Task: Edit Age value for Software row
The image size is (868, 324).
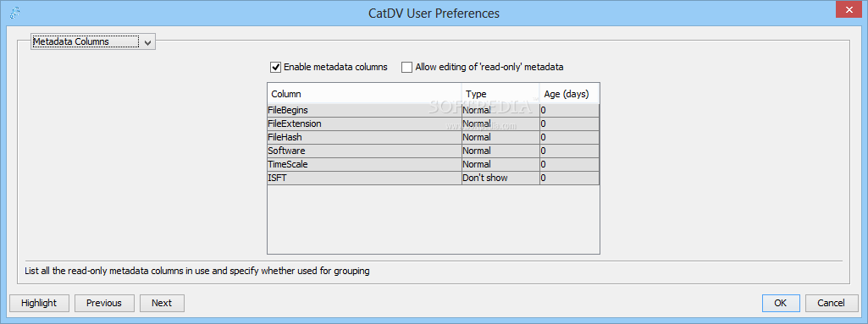Action: click(569, 151)
